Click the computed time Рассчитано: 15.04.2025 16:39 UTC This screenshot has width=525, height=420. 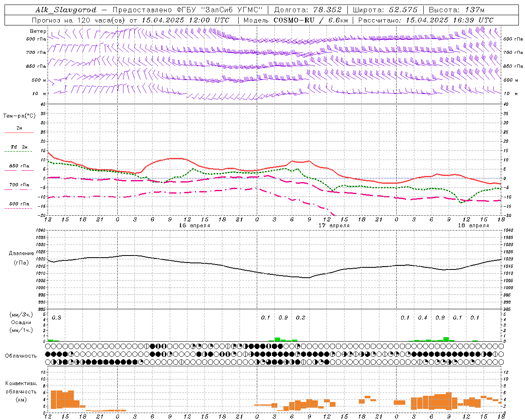pos(426,20)
